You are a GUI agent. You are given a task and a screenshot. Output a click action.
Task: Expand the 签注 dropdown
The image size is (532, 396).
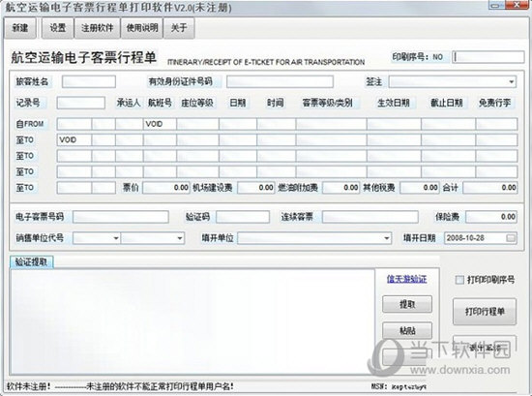(511, 81)
